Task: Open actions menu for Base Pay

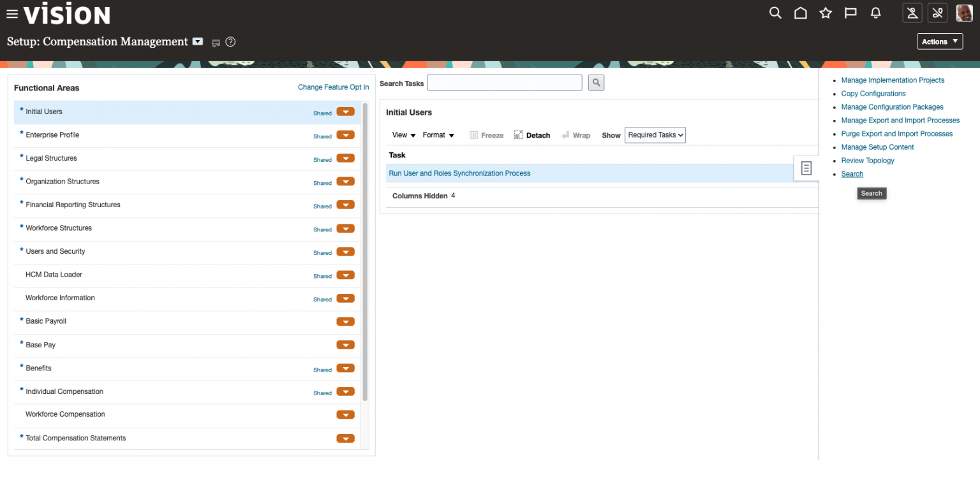Action: 345,345
